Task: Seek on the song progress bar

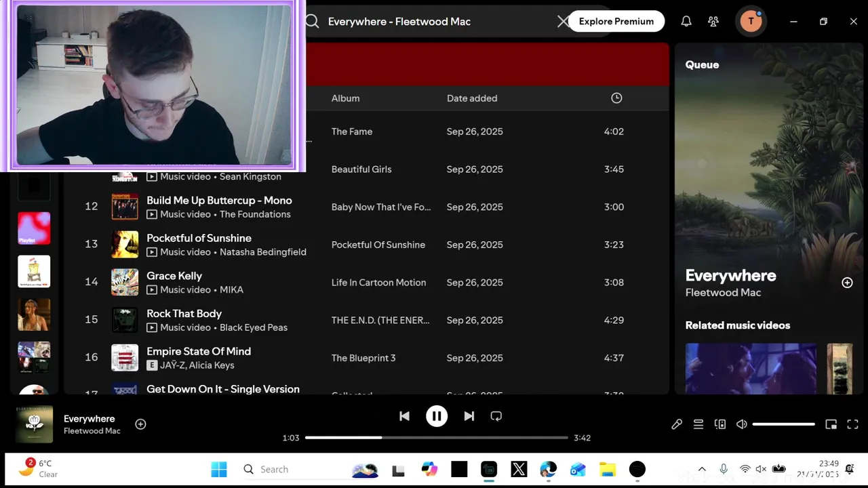Action: tap(436, 438)
